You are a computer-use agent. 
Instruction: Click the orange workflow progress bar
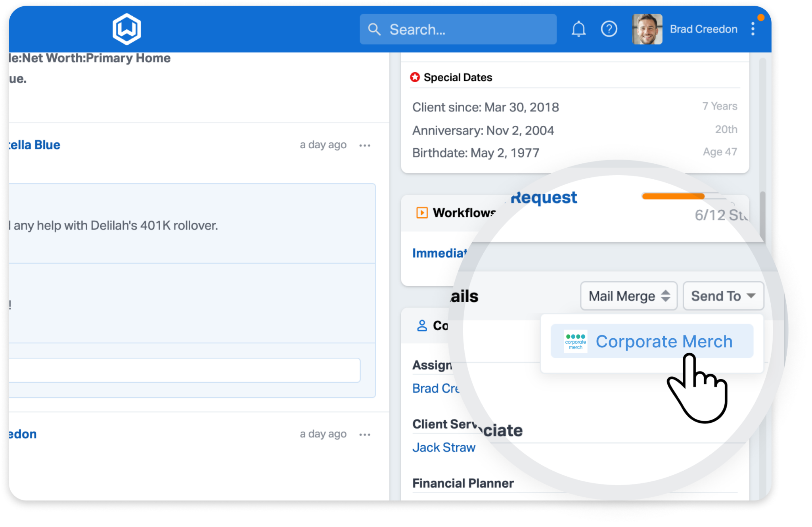click(673, 197)
